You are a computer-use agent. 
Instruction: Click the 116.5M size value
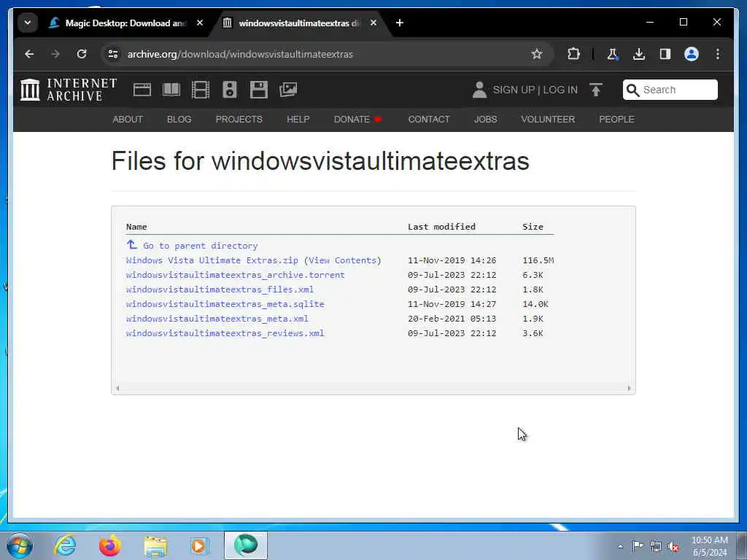538,260
